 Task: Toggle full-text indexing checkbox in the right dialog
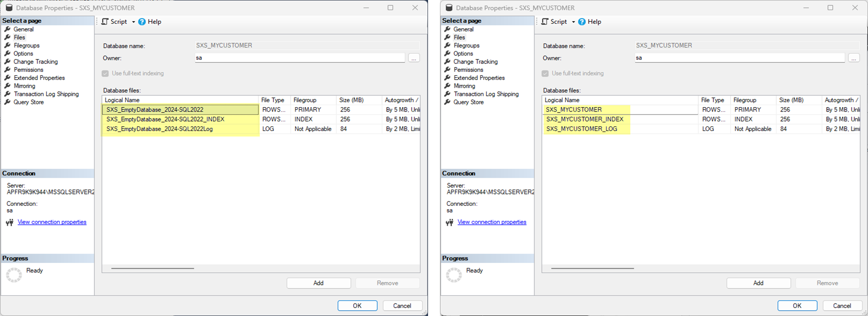(x=545, y=73)
